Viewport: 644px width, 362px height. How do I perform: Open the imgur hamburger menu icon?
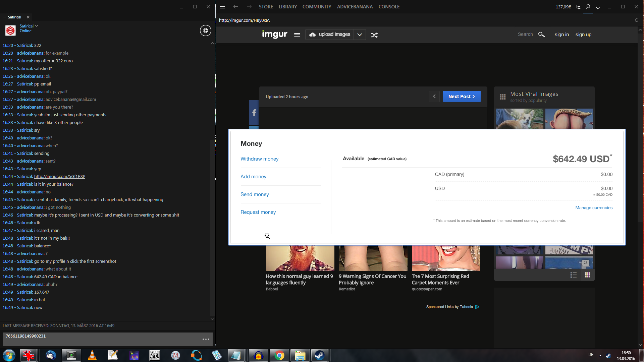pyautogui.click(x=297, y=35)
